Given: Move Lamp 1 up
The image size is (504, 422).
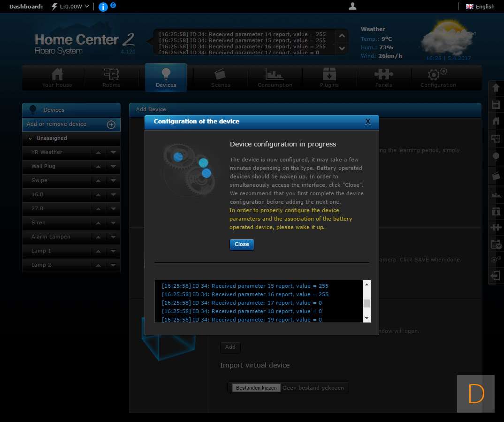Looking at the screenshot, I should coord(99,251).
